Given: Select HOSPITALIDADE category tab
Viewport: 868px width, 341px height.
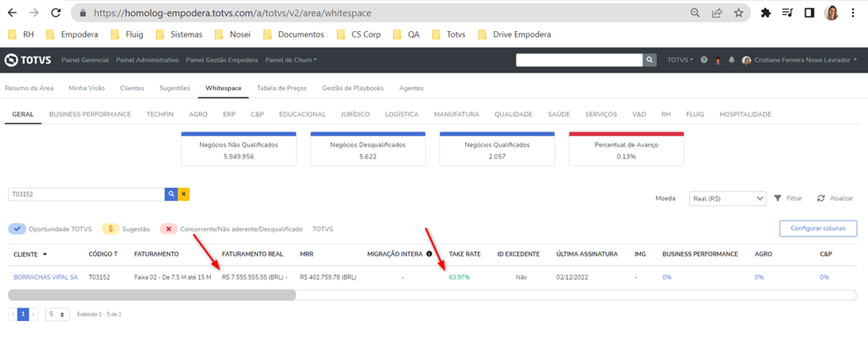Looking at the screenshot, I should (x=745, y=114).
